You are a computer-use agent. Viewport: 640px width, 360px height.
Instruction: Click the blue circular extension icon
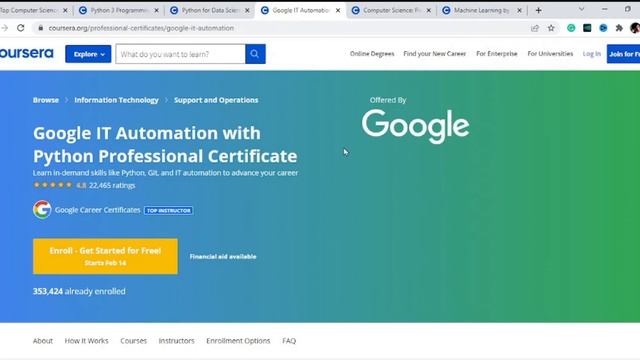tap(603, 28)
